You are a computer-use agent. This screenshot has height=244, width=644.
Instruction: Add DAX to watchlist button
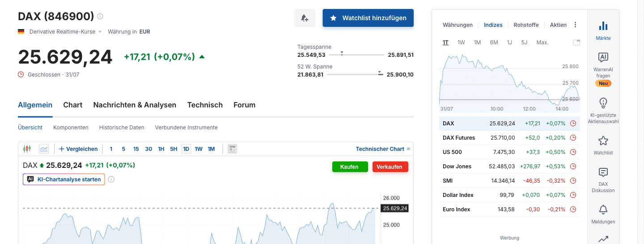pyautogui.click(x=368, y=18)
